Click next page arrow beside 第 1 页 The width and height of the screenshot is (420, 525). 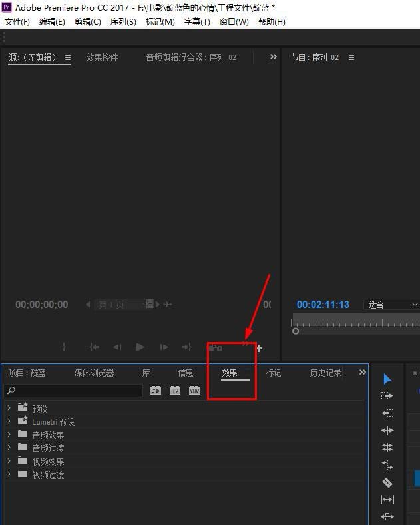[x=157, y=305]
